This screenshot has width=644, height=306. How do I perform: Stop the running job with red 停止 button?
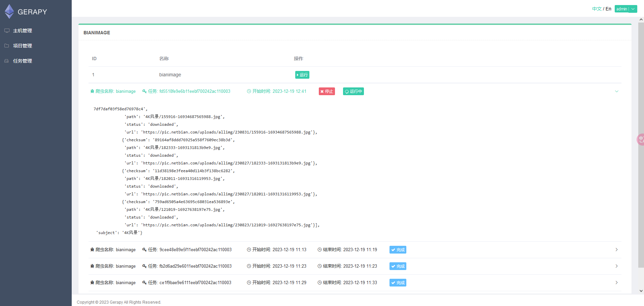point(327,91)
